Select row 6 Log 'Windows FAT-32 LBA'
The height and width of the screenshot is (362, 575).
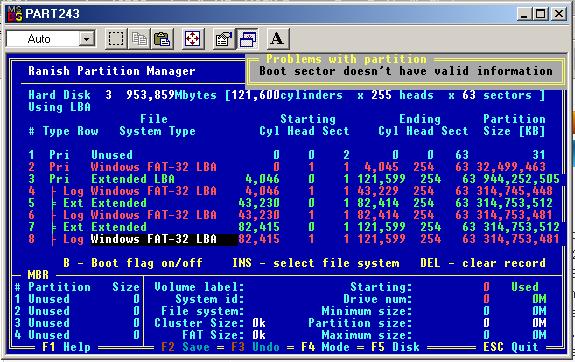[x=290, y=215]
